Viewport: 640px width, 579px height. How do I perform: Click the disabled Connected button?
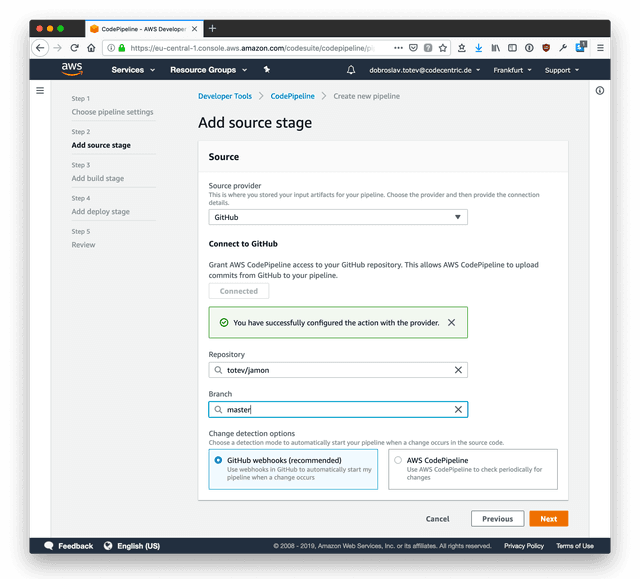click(x=239, y=291)
